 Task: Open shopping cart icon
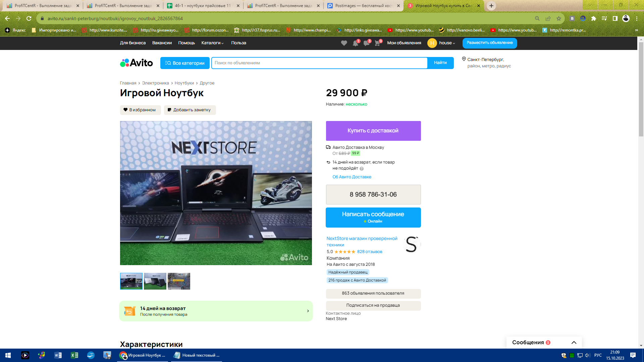pyautogui.click(x=377, y=43)
